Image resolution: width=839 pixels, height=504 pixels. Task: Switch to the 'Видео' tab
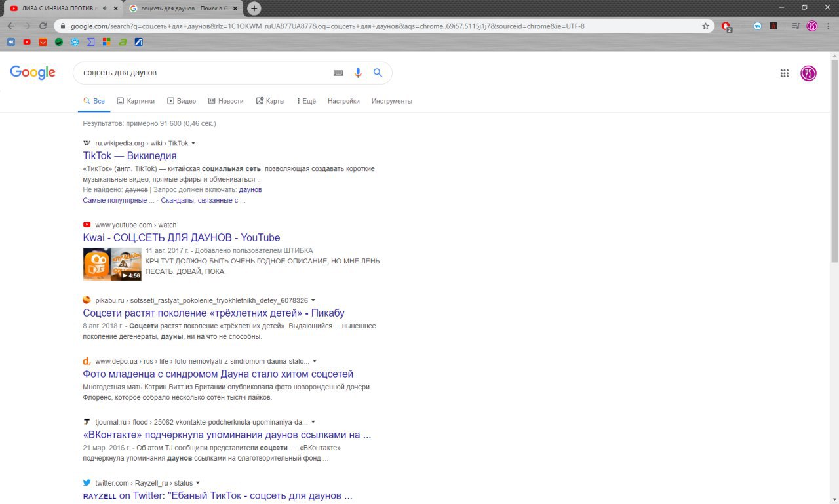tap(182, 101)
